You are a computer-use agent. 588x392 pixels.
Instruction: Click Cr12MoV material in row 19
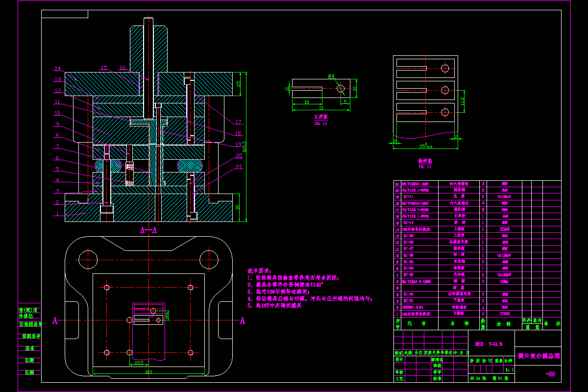504,196
